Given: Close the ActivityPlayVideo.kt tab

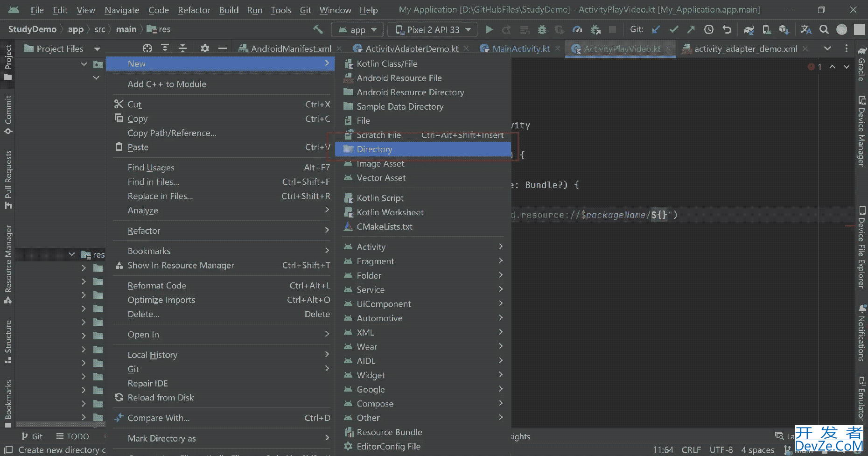Looking at the screenshot, I should click(x=668, y=49).
